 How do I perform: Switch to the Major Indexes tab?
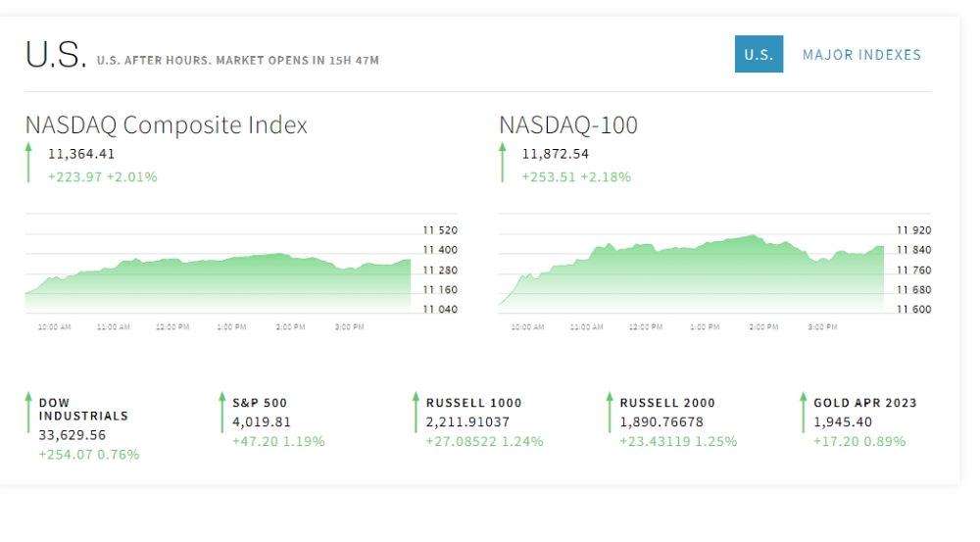pyautogui.click(x=861, y=55)
